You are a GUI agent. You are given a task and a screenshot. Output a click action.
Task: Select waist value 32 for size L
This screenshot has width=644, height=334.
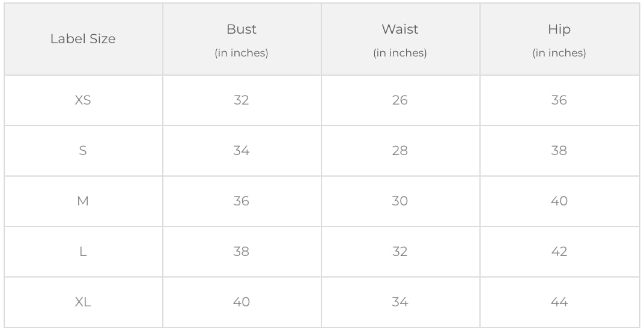click(x=400, y=252)
